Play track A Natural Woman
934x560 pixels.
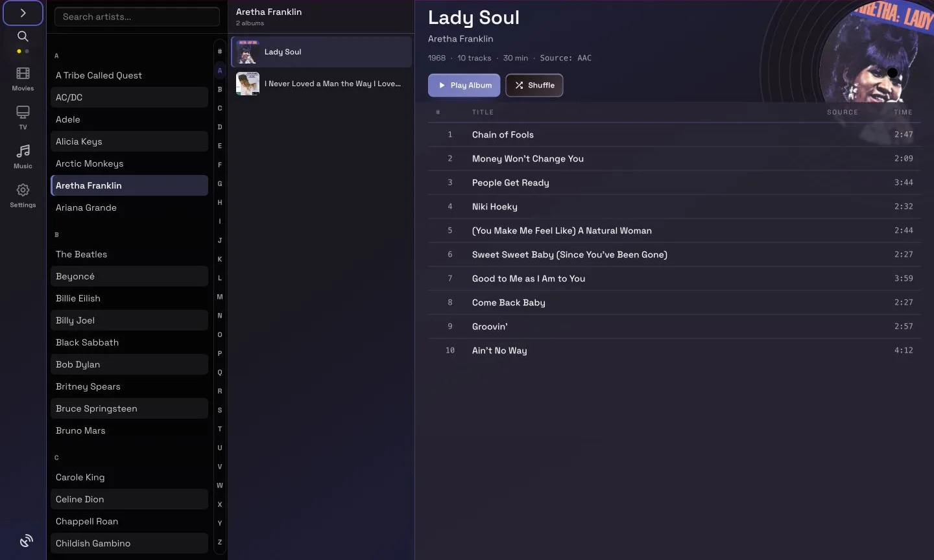[x=675, y=231]
